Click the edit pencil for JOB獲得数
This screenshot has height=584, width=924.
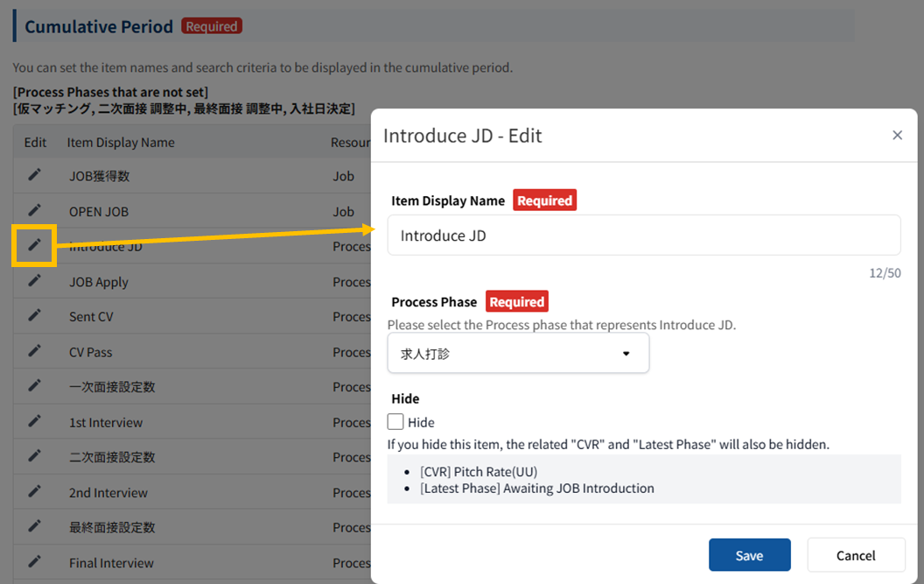tap(34, 175)
